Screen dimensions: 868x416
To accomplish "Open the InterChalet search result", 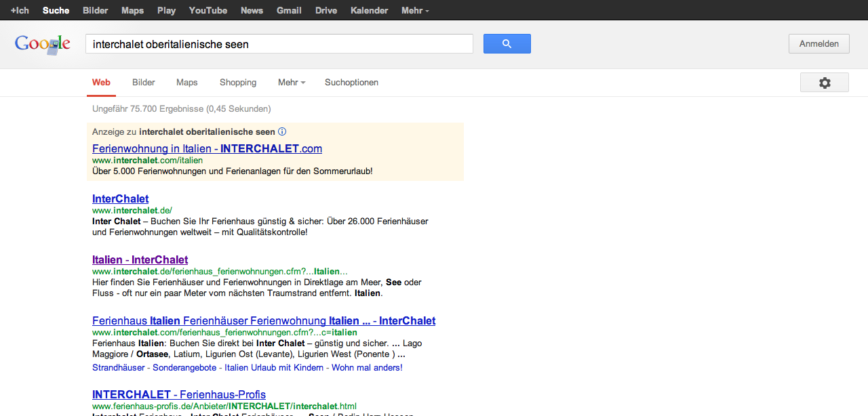I will click(120, 199).
